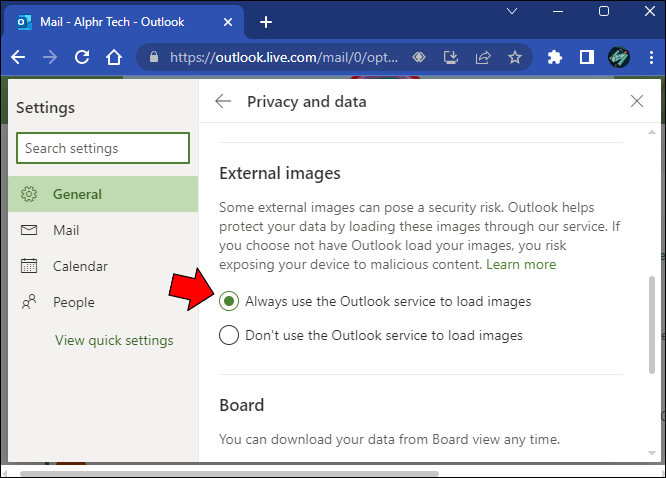Minimize the browser window
This screenshot has height=478, width=666.
pos(558,11)
